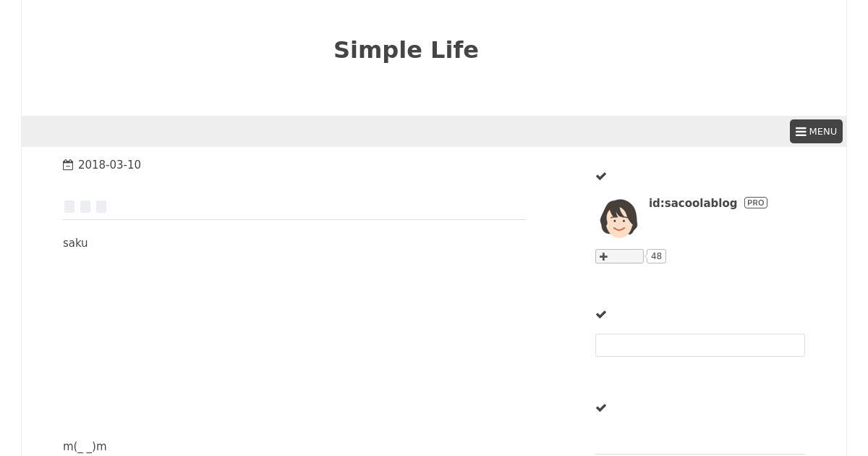Click the PRO badge icon
The image size is (868, 456).
[x=756, y=203]
